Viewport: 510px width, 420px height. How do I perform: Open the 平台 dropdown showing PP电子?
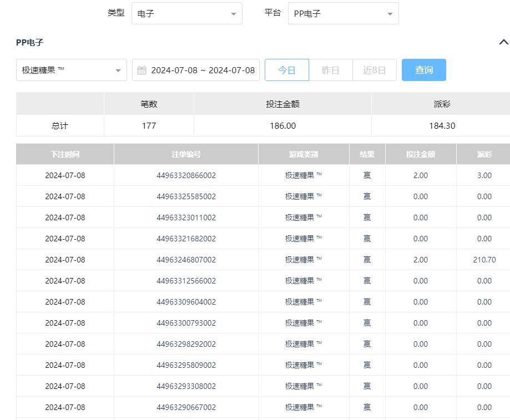[x=343, y=14]
